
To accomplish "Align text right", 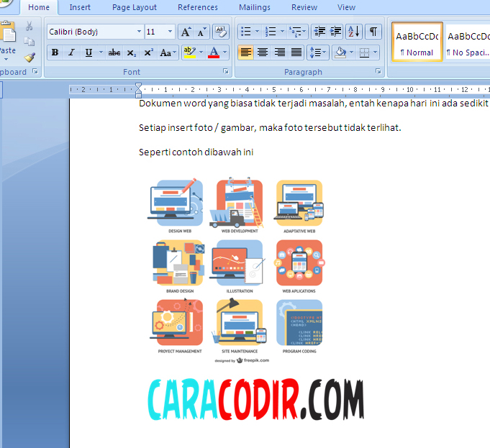I will [279, 52].
